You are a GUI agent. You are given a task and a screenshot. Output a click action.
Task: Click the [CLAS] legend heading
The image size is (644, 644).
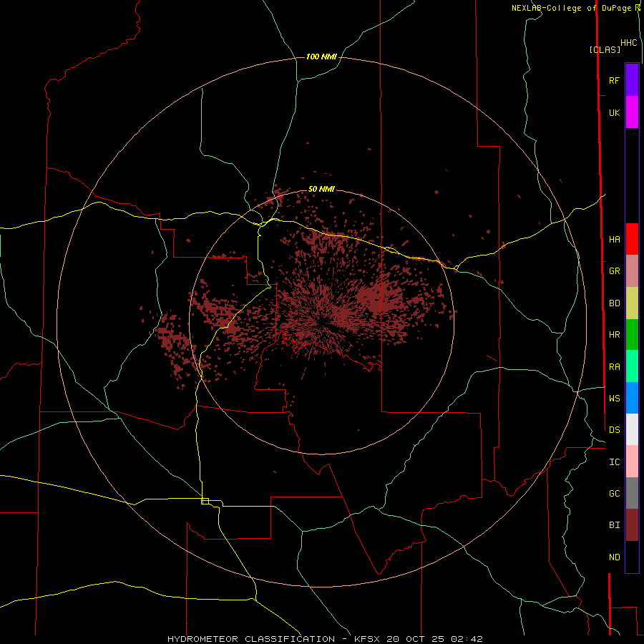tap(605, 49)
